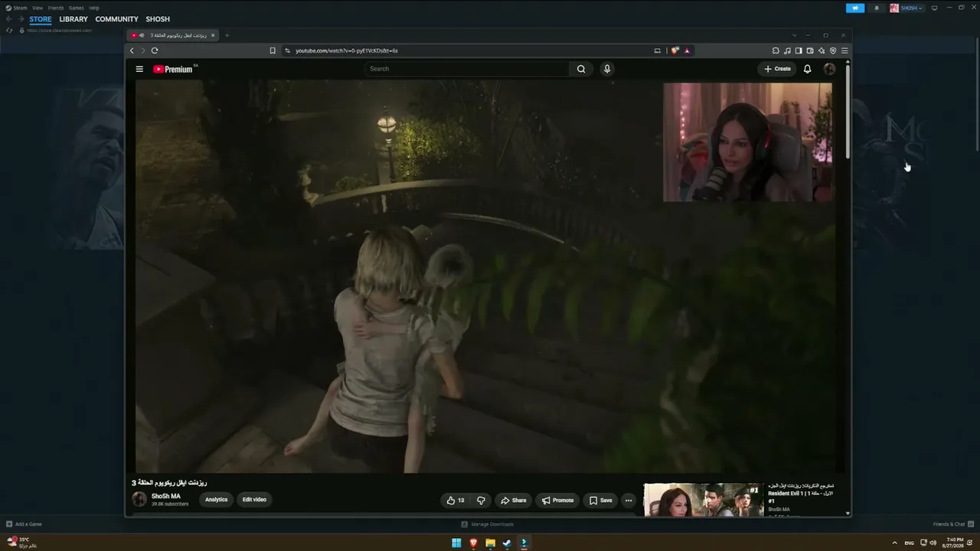Bookmark this page in the browser
The height and width of the screenshot is (551, 980).
pos(273,51)
